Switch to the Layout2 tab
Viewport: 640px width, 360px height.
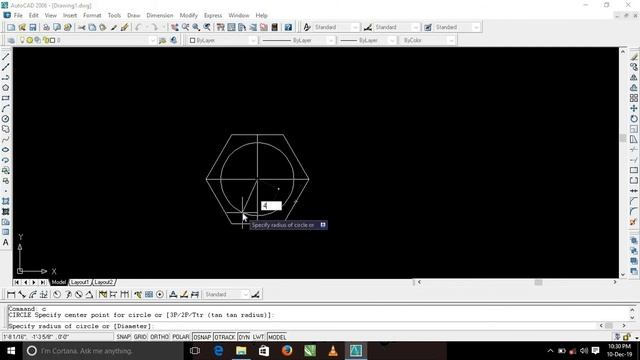tap(104, 282)
